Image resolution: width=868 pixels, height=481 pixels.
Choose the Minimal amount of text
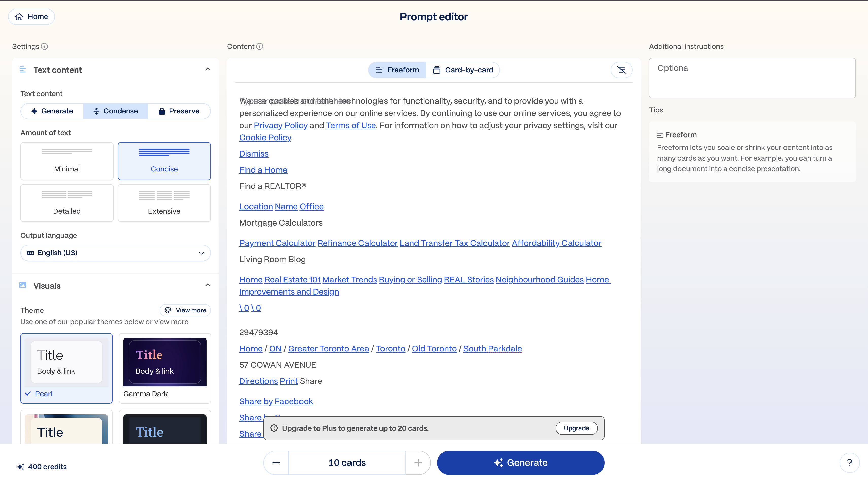click(67, 161)
